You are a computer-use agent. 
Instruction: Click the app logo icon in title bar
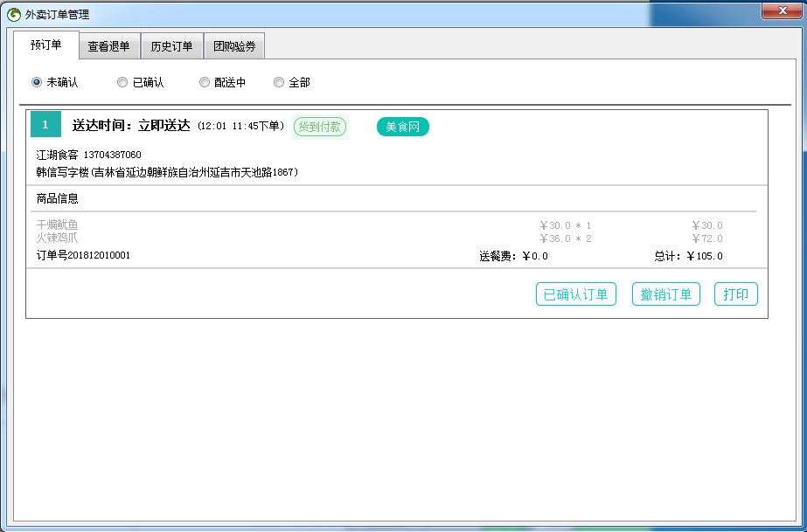14,14
